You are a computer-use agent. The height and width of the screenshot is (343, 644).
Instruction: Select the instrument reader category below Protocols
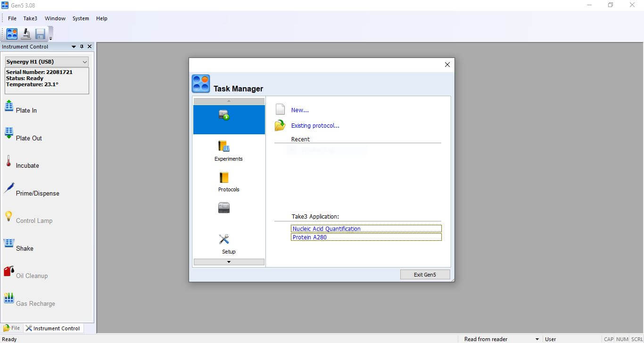point(224,208)
